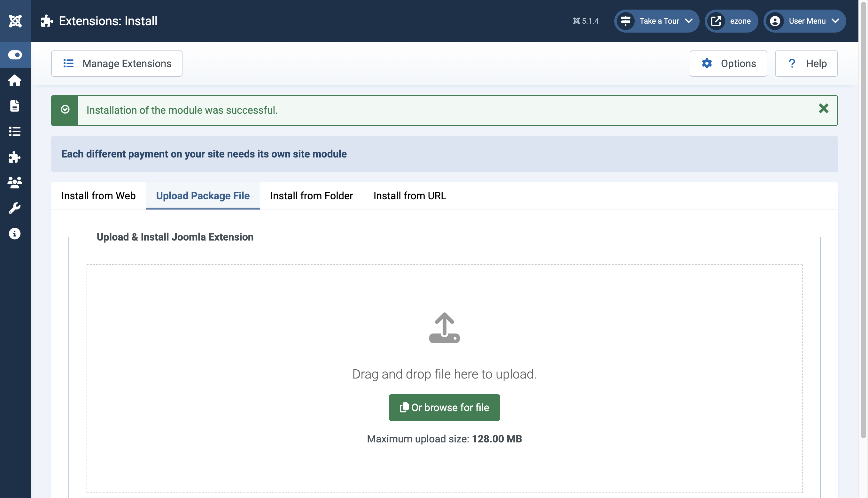Open the Options settings panel

pos(728,63)
